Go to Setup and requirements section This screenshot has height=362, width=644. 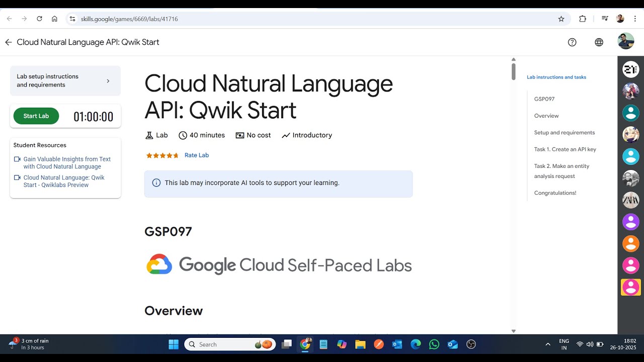click(565, 133)
